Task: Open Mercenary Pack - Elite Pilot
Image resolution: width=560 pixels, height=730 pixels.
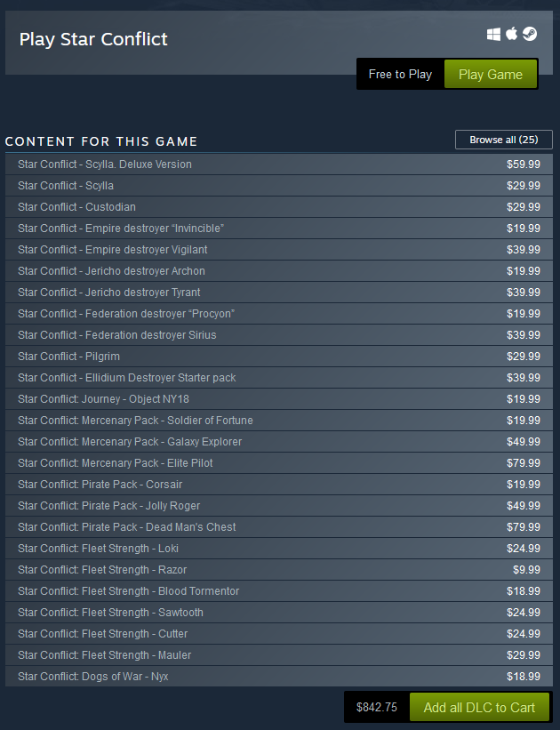Action: coord(279,463)
